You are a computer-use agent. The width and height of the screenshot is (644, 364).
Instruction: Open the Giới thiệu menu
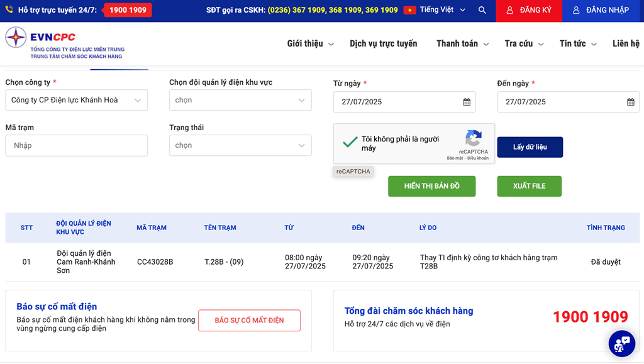click(310, 43)
